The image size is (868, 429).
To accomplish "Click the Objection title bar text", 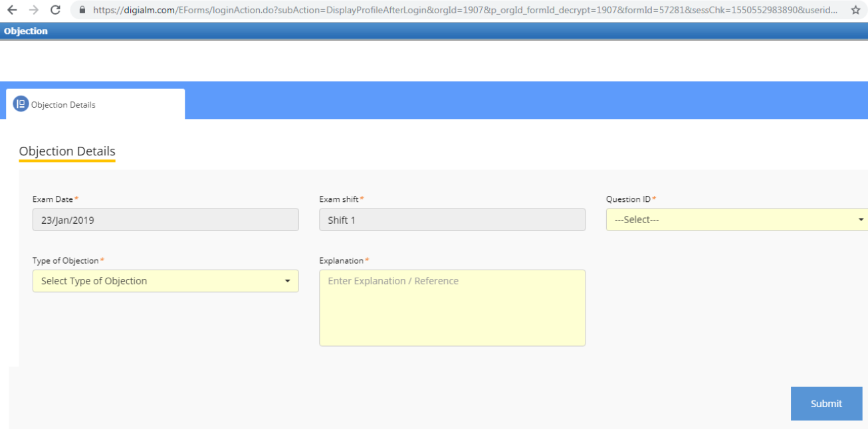I will [26, 31].
